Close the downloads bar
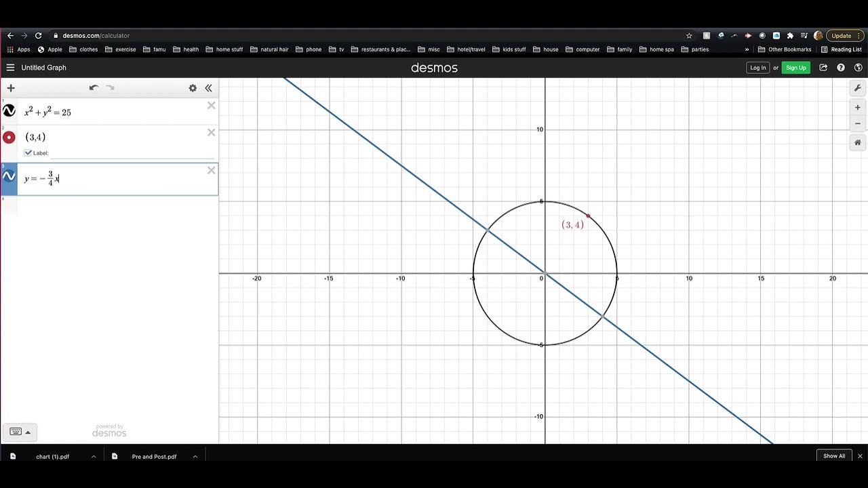This screenshot has height=488, width=868. [860, 456]
